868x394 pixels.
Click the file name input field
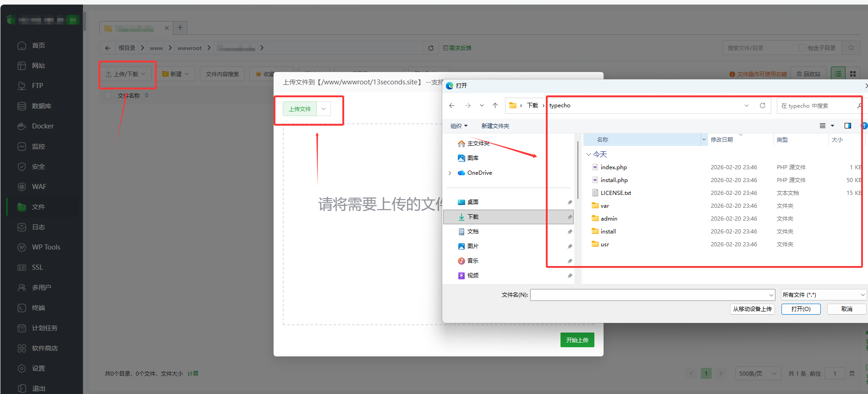[x=649, y=295]
